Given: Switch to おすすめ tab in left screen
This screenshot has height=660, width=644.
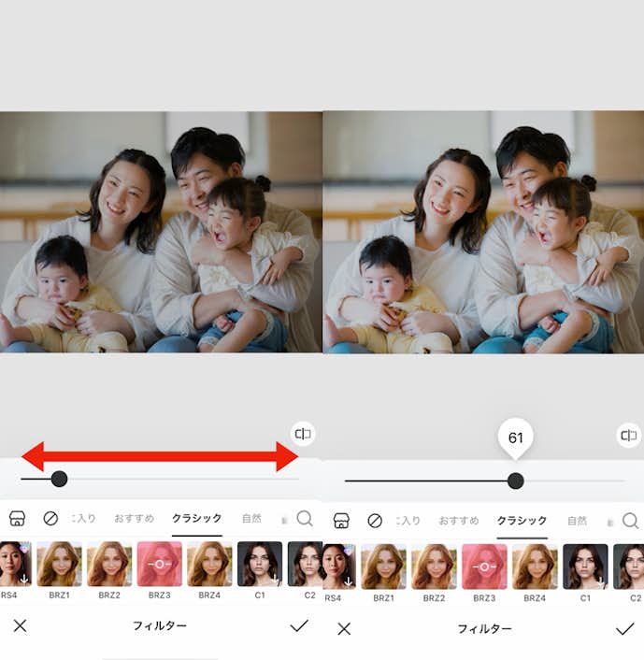Looking at the screenshot, I should pyautogui.click(x=135, y=518).
